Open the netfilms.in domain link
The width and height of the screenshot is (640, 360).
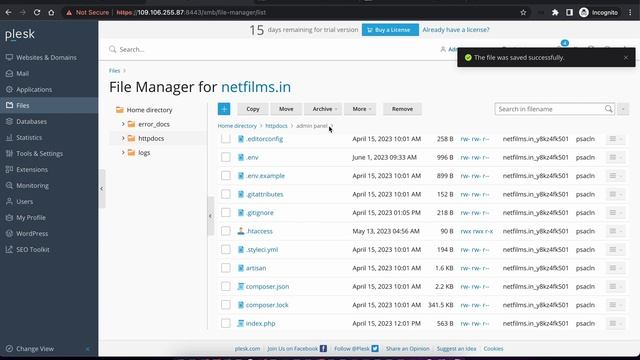tap(256, 87)
